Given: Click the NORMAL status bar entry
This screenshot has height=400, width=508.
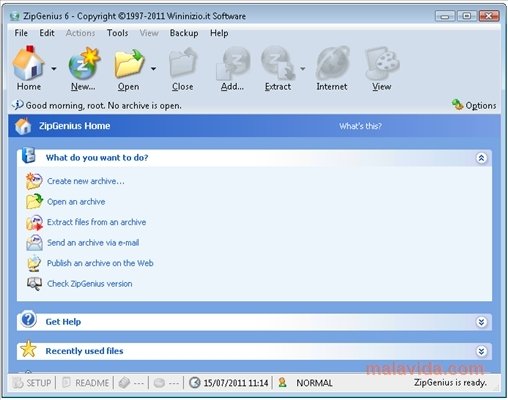Looking at the screenshot, I should coord(314,383).
